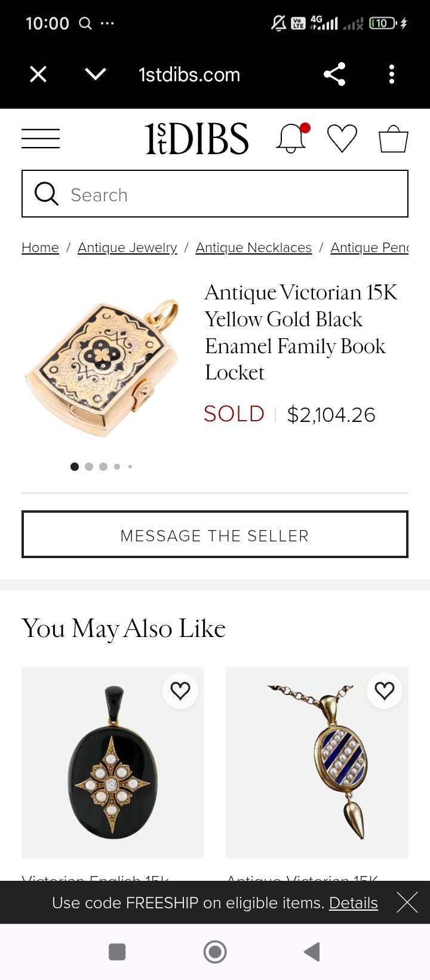Viewport: 430px width, 980px height.
Task: Open the three-dot browser options menu
Action: pos(392,74)
